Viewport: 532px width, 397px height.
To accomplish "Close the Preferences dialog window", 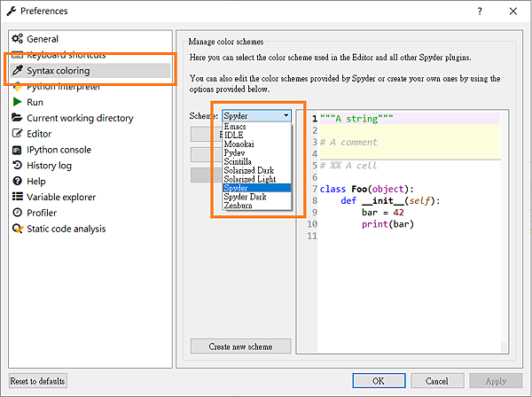I will coord(513,12).
